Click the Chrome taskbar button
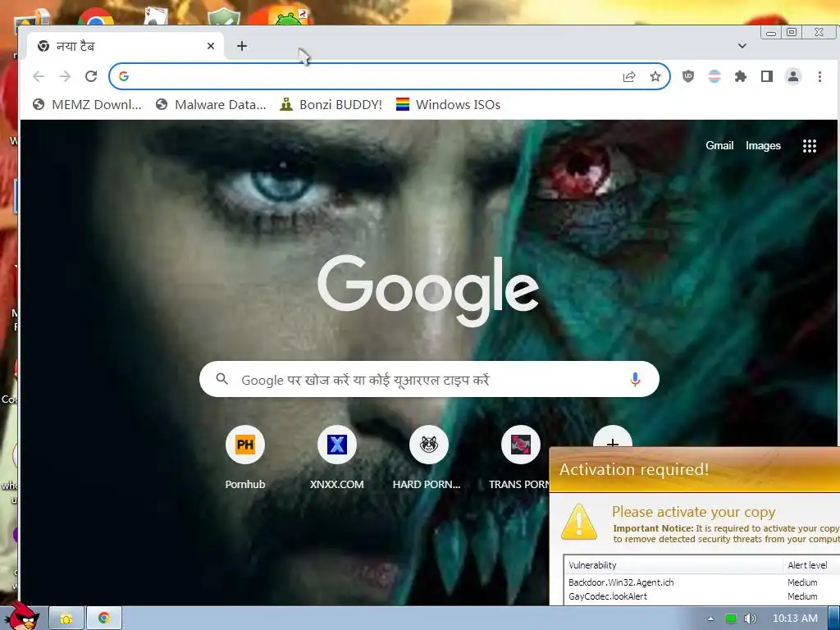Screen dimensions: 840x630 pyautogui.click(x=104, y=619)
